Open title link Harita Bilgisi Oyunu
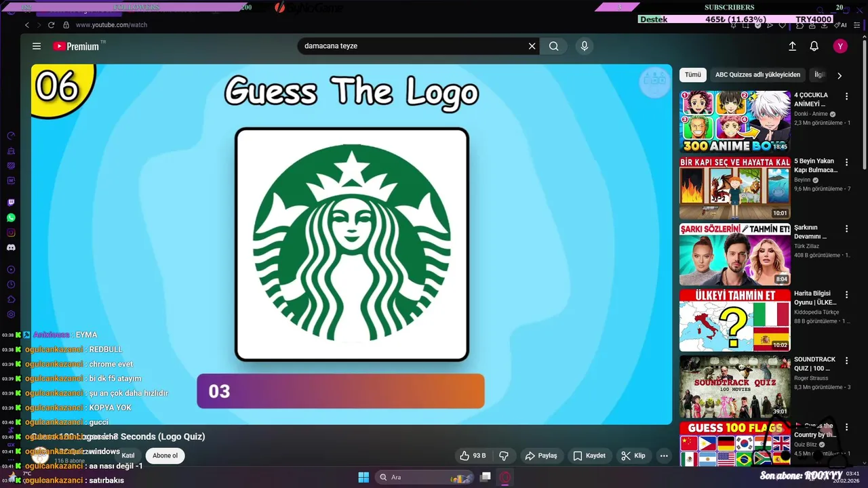868x488 pixels. [x=816, y=298]
